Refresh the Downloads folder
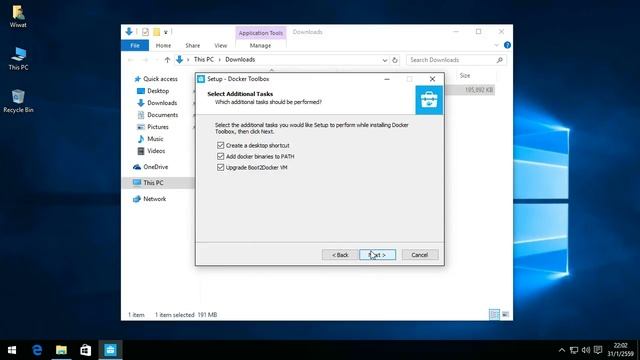Image resolution: width=640 pixels, height=360 pixels. pos(395,60)
